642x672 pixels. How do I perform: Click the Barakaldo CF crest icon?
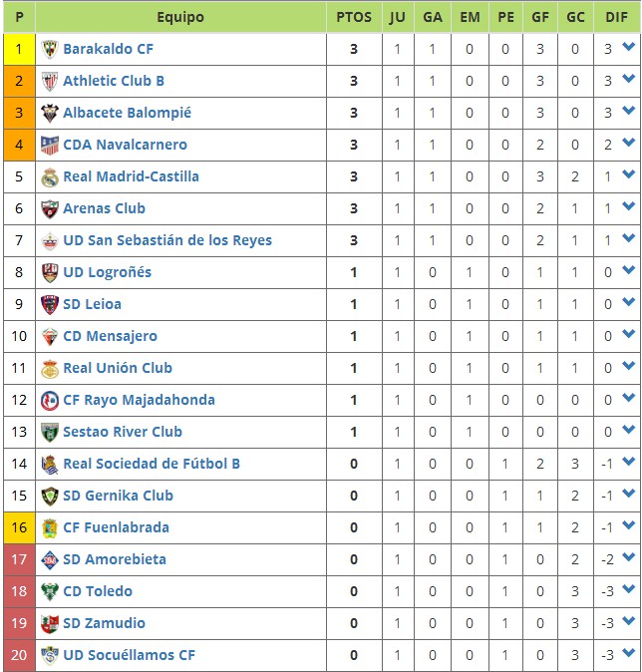tap(49, 49)
